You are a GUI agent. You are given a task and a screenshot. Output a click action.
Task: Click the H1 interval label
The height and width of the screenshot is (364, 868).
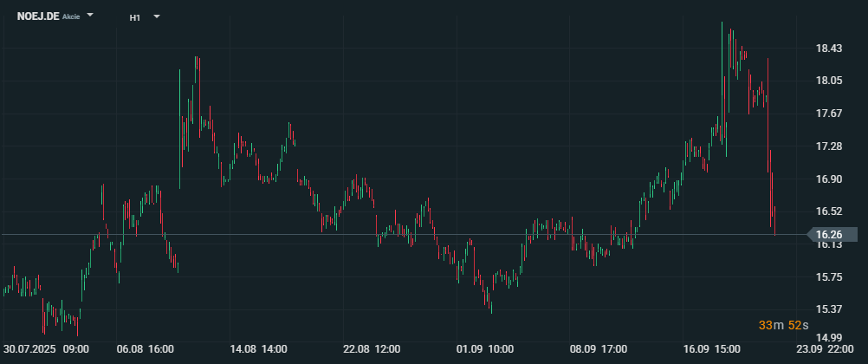(x=135, y=17)
